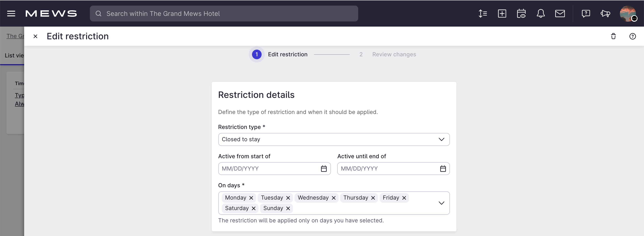Click the reorder list icon in top bar
This screenshot has width=644, height=236.
(483, 13)
